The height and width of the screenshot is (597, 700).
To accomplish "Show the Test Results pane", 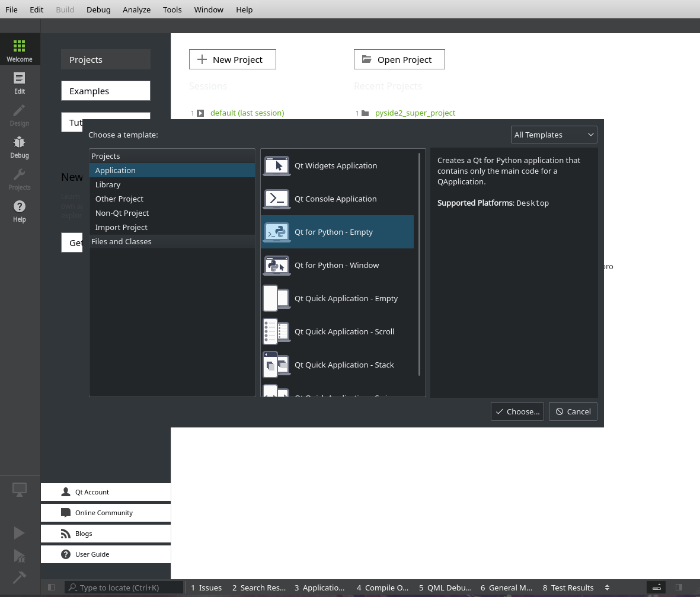I will pos(568,588).
